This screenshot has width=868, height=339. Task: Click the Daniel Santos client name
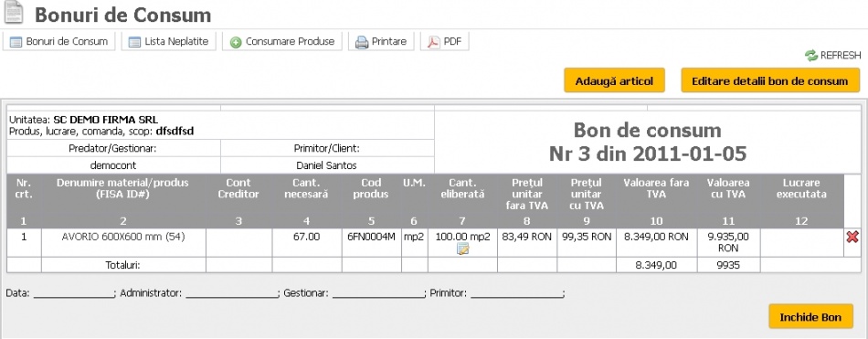pyautogui.click(x=326, y=165)
